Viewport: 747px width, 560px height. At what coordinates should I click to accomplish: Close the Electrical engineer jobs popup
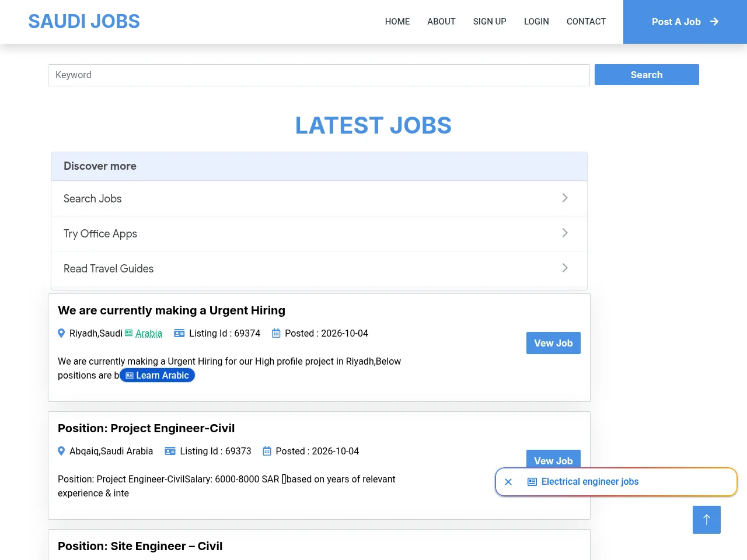(508, 482)
